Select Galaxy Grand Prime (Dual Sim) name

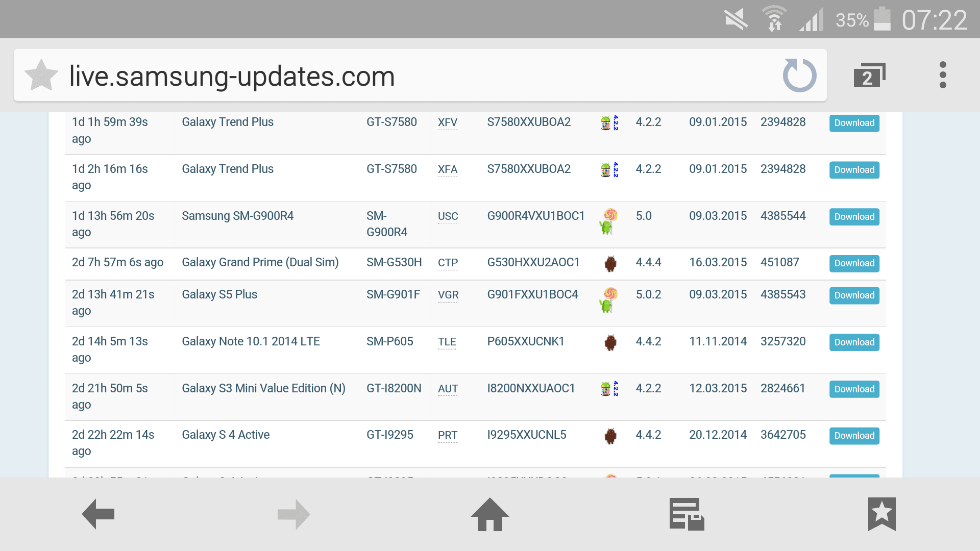click(260, 262)
